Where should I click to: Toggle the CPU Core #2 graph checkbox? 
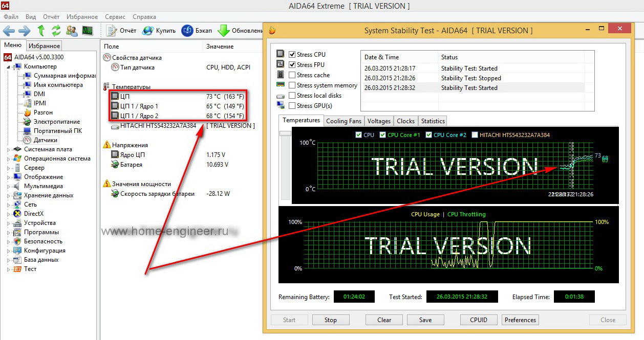(x=428, y=135)
